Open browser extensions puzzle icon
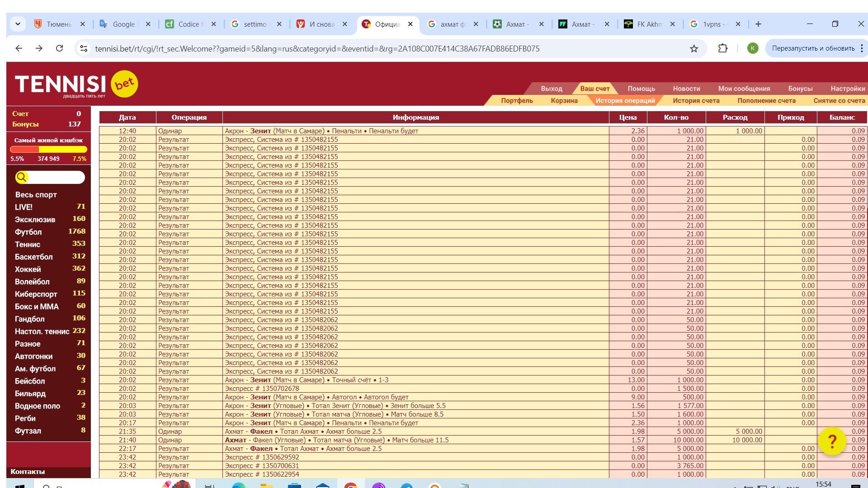Image resolution: width=868 pixels, height=488 pixels. tap(723, 48)
